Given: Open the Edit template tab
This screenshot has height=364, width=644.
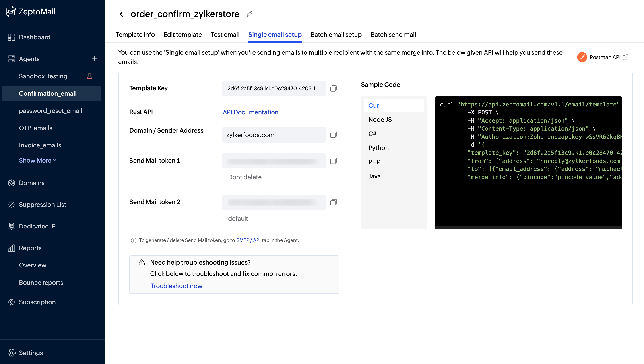Looking at the screenshot, I should (x=182, y=35).
